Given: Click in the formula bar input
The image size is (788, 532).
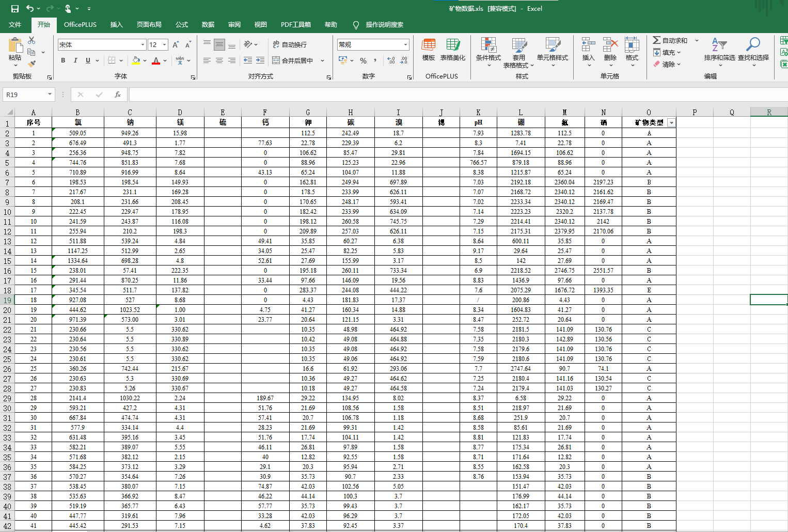Looking at the screenshot, I should (x=458, y=95).
